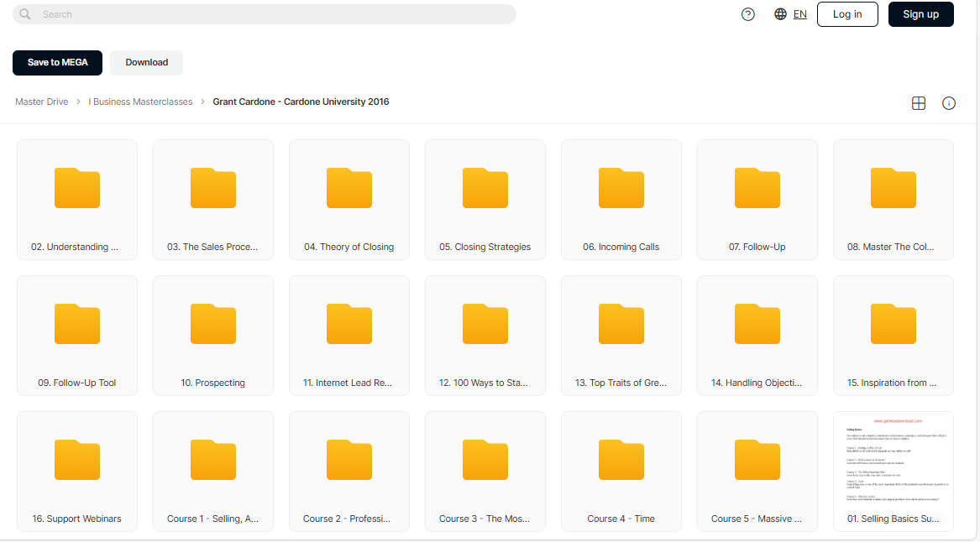Open the help question mark icon
Viewport: 980px width, 542px height.
pos(747,14)
